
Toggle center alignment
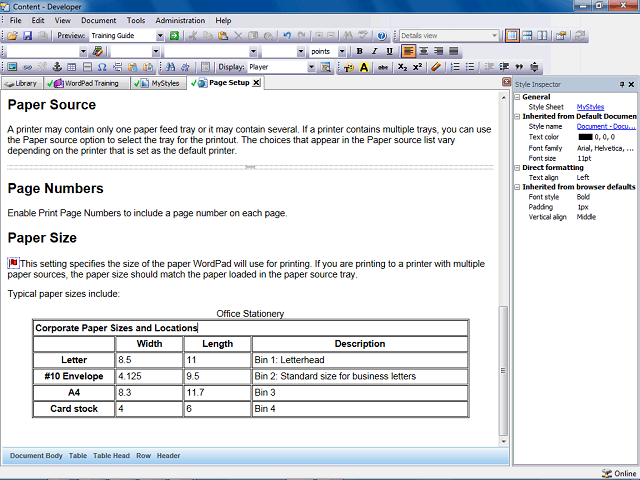tap(424, 51)
